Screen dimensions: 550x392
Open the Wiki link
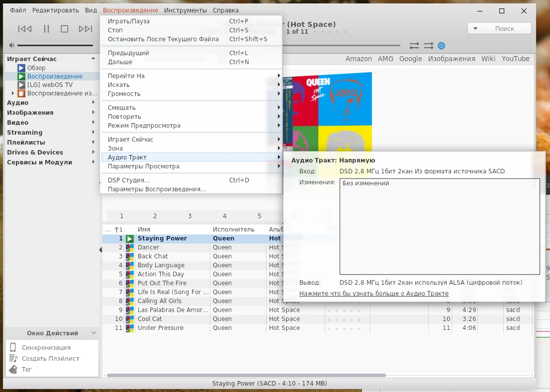488,59
